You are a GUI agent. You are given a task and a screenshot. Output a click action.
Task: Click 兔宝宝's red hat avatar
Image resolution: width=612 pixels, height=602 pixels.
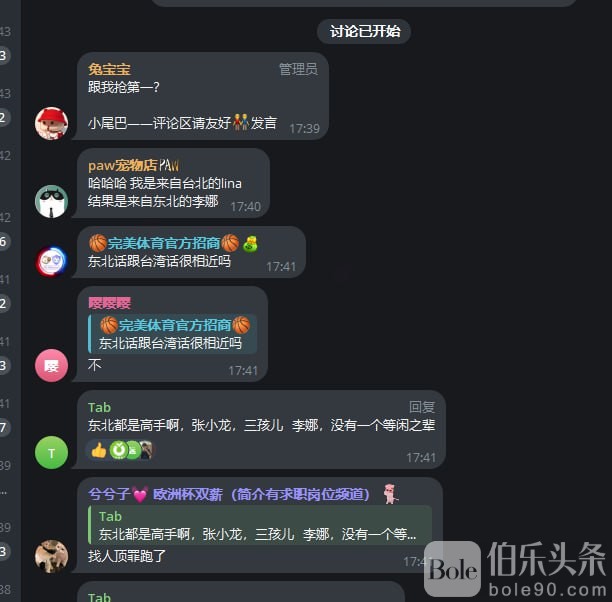(x=52, y=123)
